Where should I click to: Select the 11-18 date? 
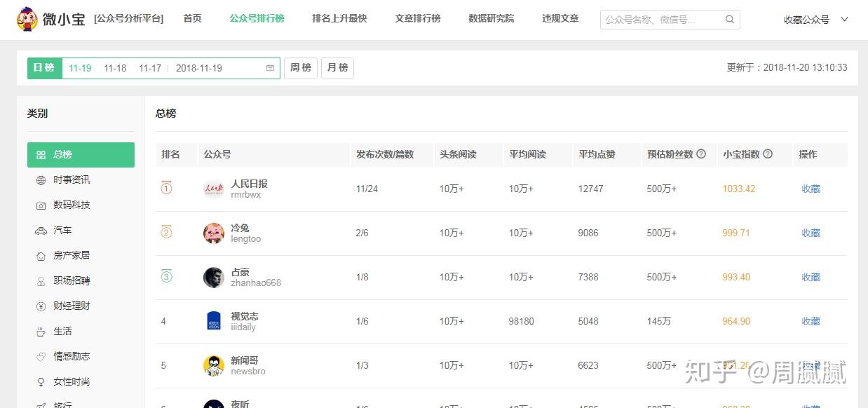[x=115, y=69]
